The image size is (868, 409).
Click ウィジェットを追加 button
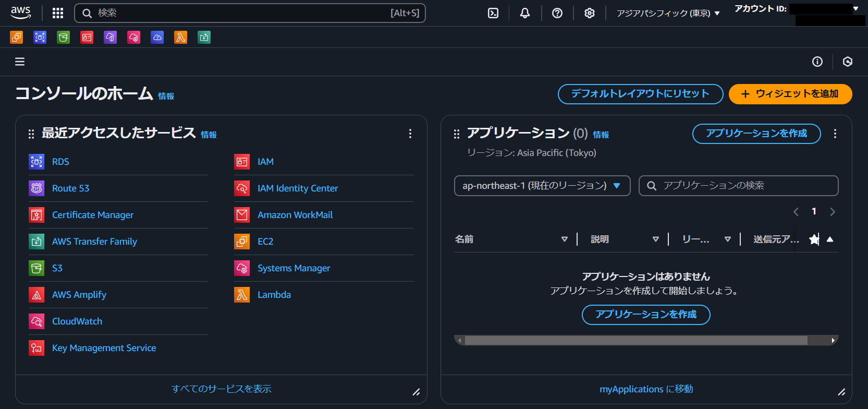click(790, 94)
